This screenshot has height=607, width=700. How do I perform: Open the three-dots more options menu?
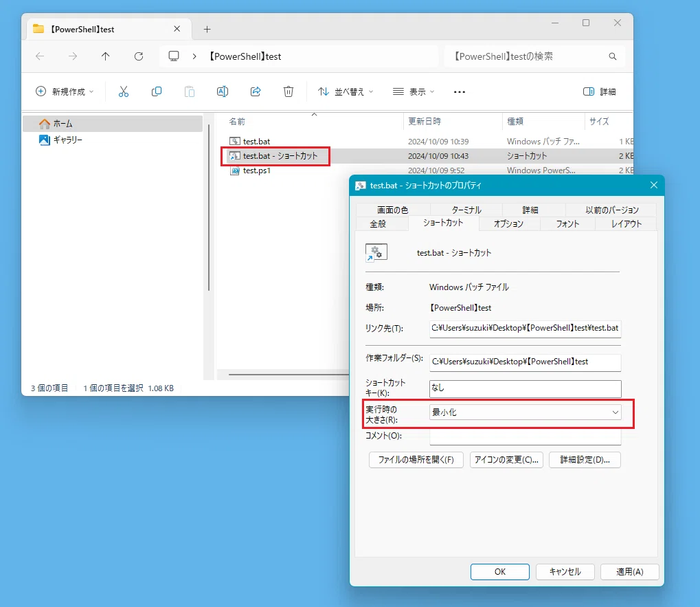pos(460,91)
